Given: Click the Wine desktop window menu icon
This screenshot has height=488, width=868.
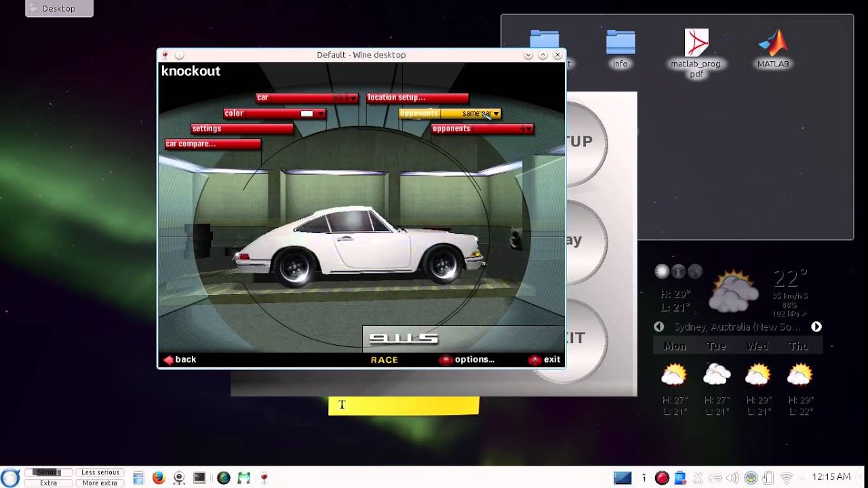Looking at the screenshot, I should (x=165, y=55).
